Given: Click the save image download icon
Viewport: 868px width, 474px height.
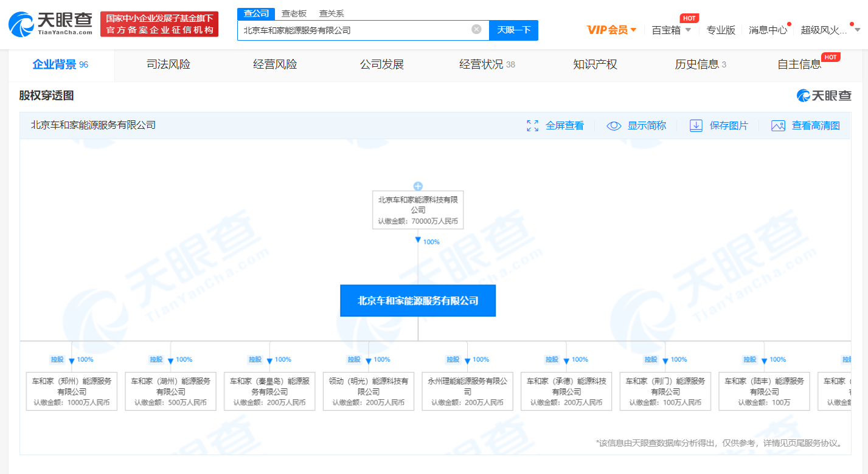Looking at the screenshot, I should pos(696,126).
